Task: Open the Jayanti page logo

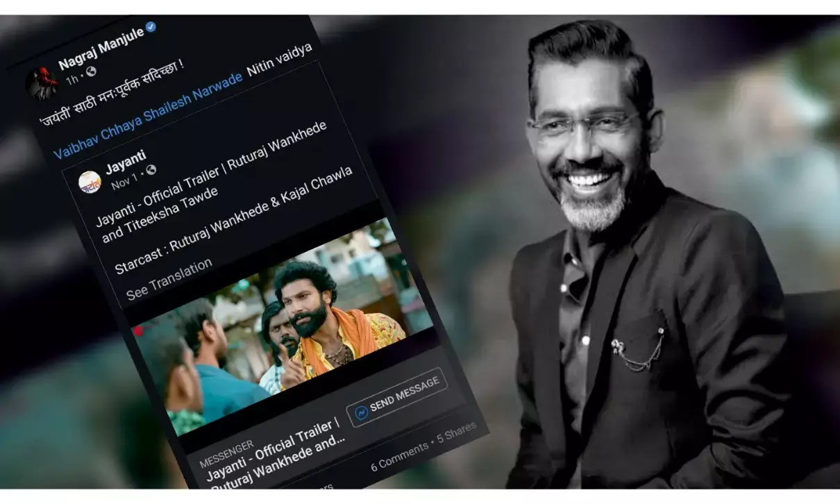Action: [90, 182]
